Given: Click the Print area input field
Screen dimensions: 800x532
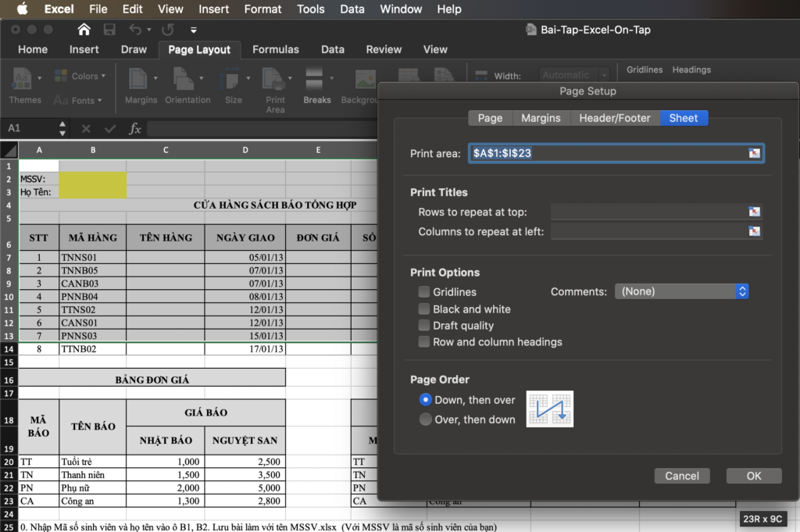Looking at the screenshot, I should [x=616, y=153].
